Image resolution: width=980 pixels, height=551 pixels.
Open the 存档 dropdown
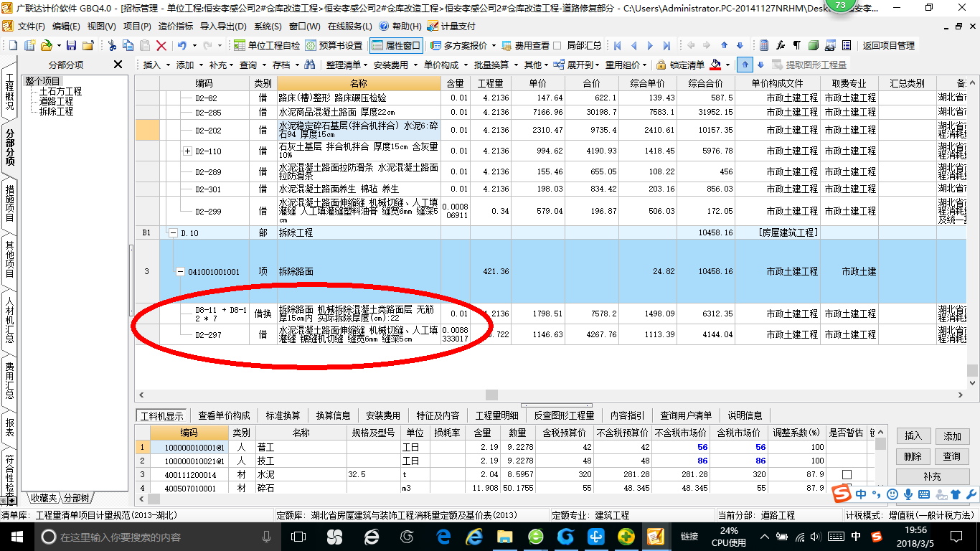click(x=285, y=65)
